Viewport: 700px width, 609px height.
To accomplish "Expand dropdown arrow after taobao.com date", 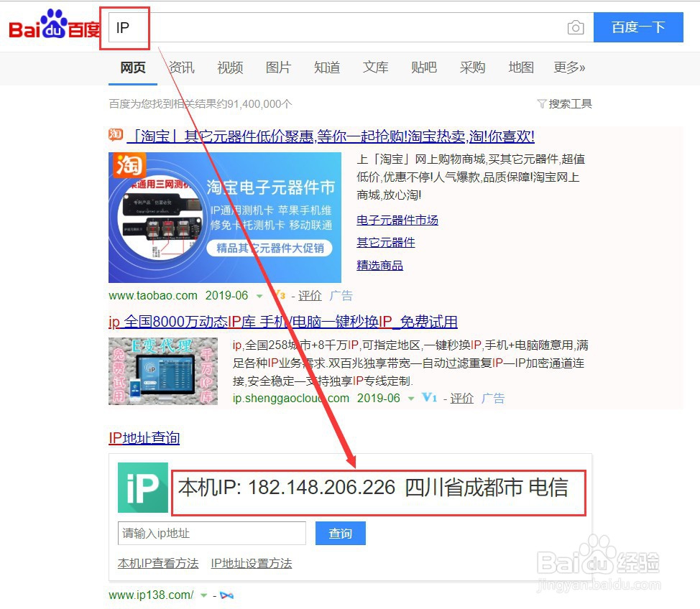I will coord(259,297).
